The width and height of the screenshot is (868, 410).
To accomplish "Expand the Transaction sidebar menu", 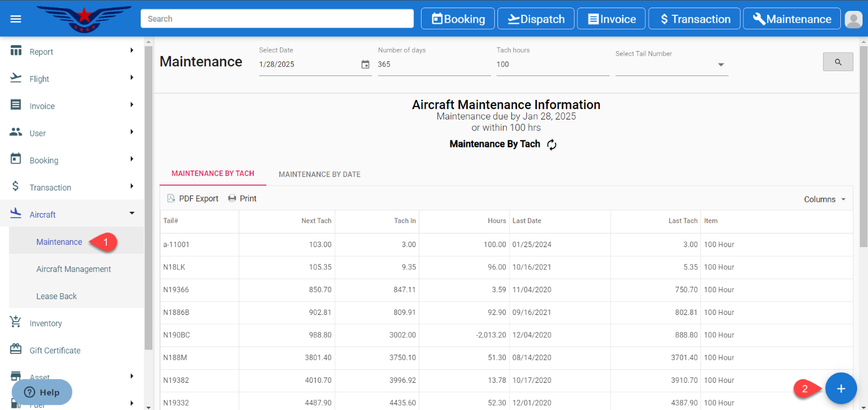I will point(131,186).
